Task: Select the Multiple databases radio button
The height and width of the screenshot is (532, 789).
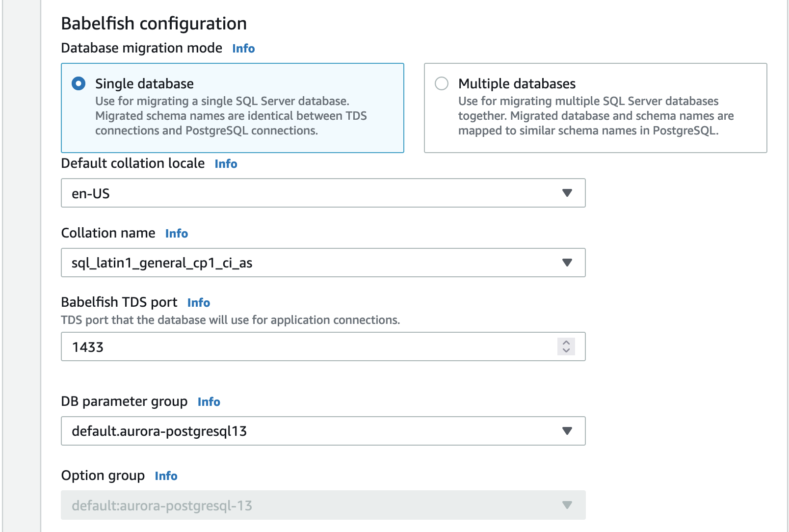Action: tap(442, 83)
